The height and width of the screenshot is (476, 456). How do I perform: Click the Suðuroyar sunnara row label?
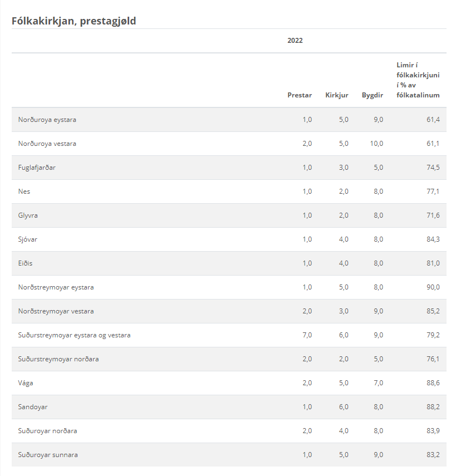click(48, 455)
